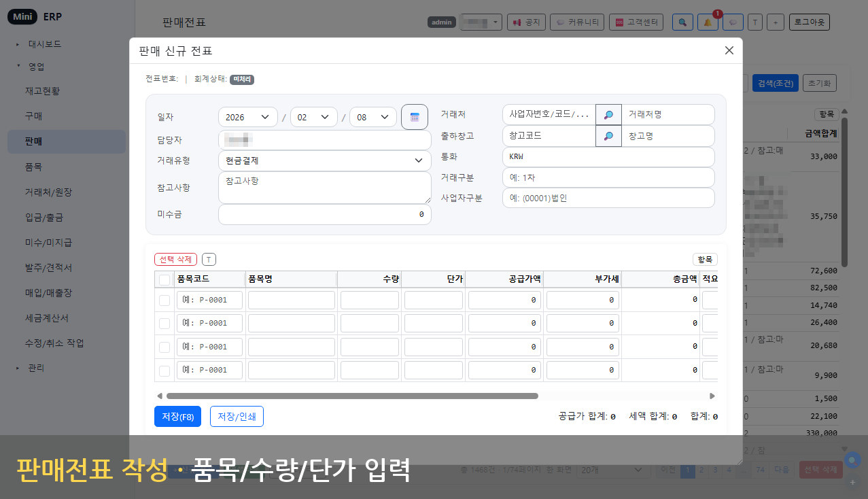The width and height of the screenshot is (868, 499).
Task: Click the 초기화 button behind dialog
Action: (x=820, y=83)
